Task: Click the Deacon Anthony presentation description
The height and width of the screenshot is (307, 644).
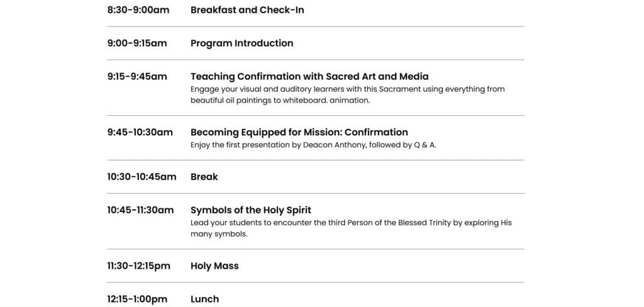Action: [313, 145]
